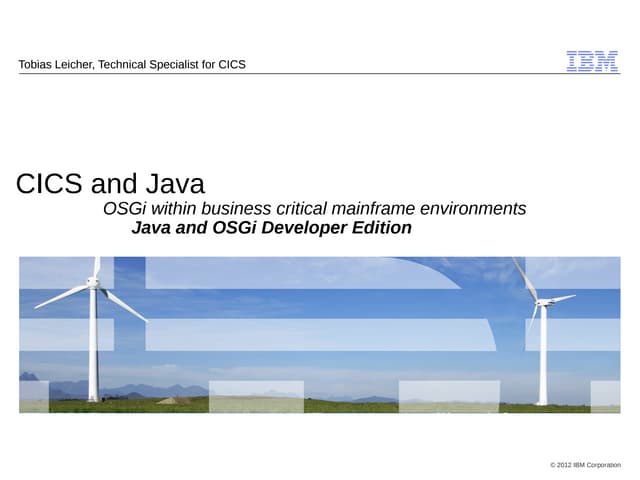Image resolution: width=640 pixels, height=480 pixels.
Task: Select the presenter name Tobias Leicher
Action: click(x=54, y=65)
